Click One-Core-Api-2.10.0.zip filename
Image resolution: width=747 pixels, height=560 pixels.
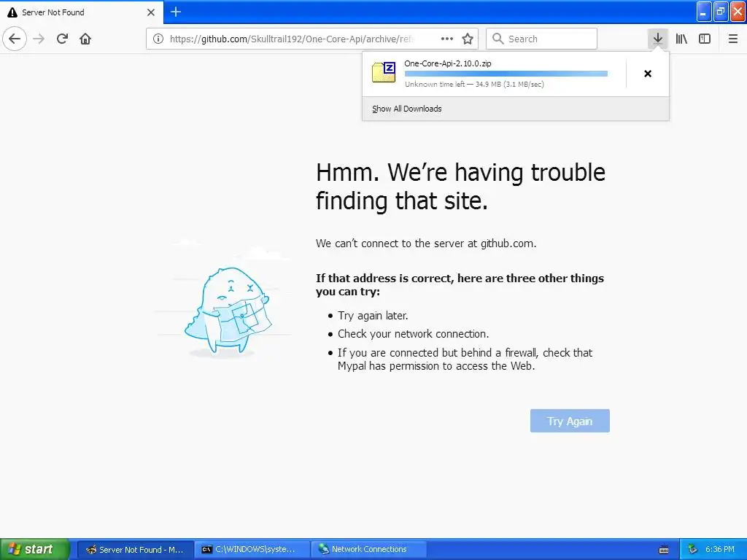point(448,63)
